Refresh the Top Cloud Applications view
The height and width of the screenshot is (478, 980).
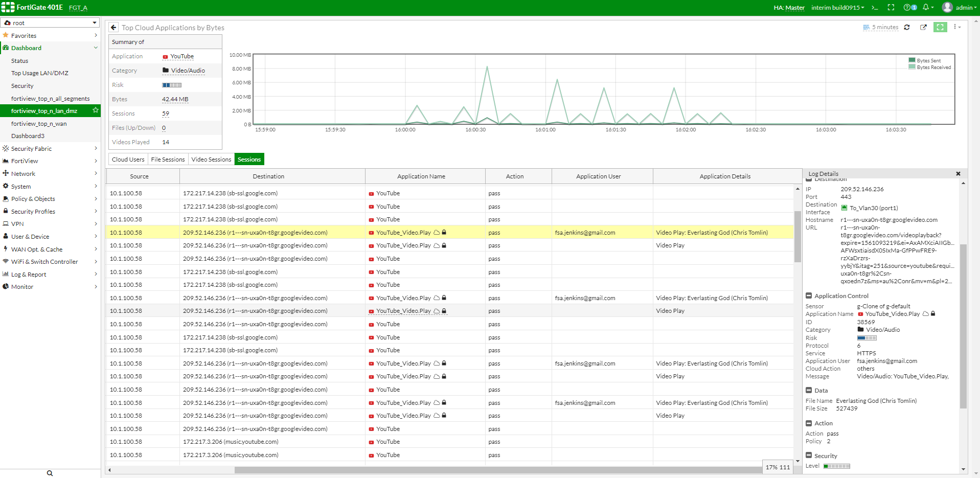pos(907,28)
